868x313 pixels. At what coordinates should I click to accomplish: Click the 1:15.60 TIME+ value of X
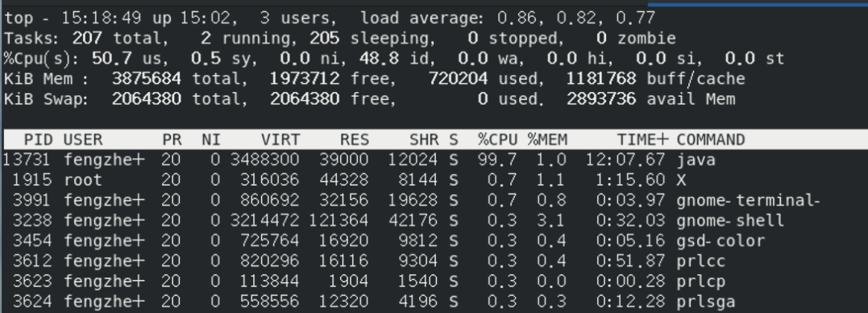(630, 180)
